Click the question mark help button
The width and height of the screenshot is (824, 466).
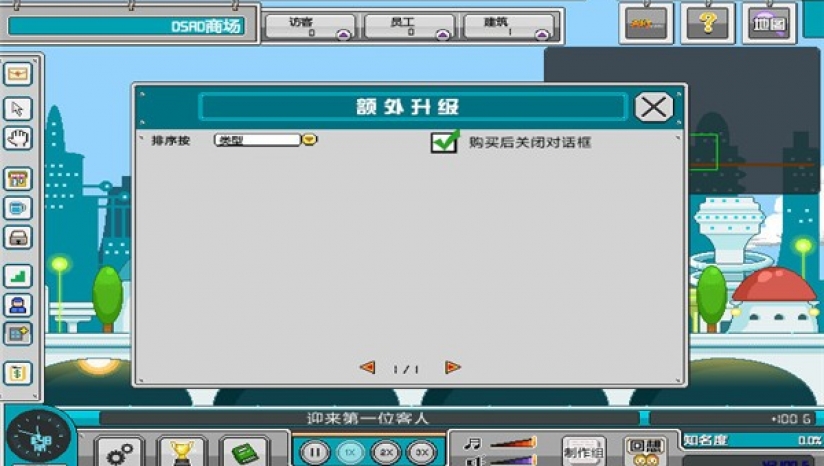click(x=707, y=24)
